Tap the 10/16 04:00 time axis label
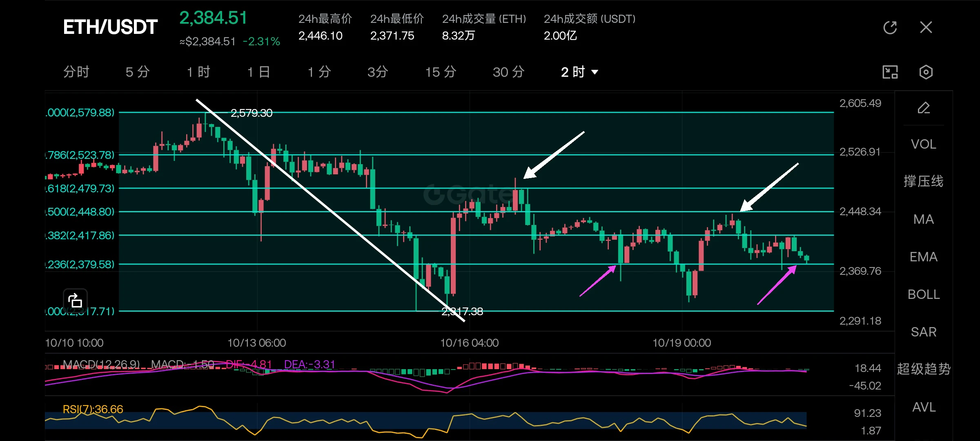Screen dimensions: 980x441 (470, 343)
